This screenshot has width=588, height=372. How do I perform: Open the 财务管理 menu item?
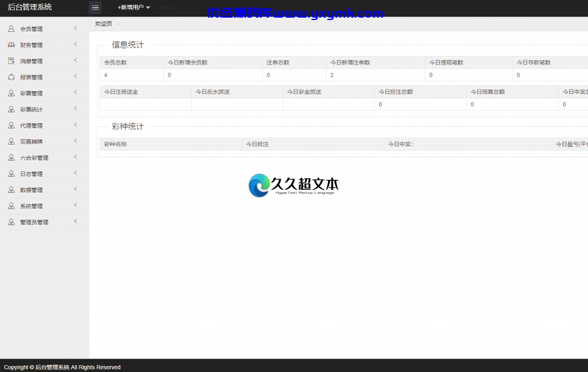pos(44,45)
